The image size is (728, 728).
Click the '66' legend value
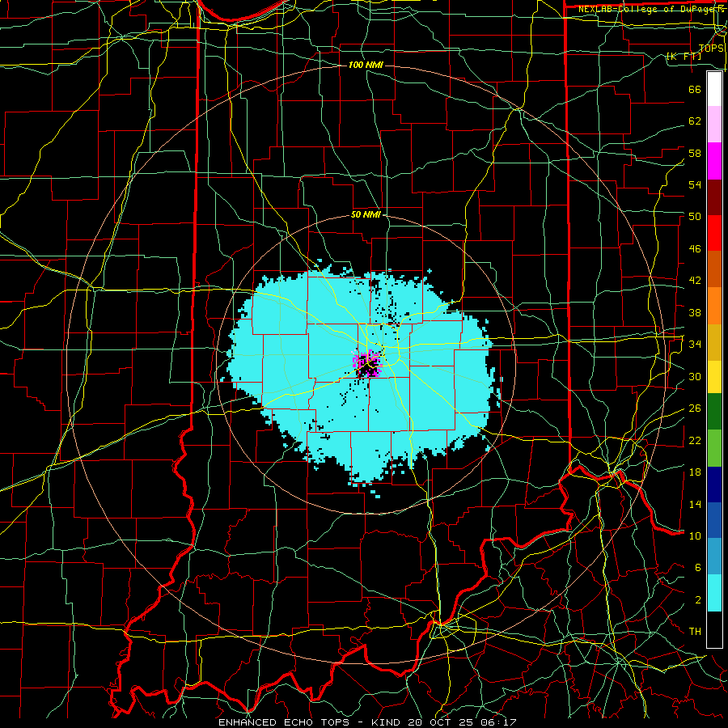(x=695, y=89)
